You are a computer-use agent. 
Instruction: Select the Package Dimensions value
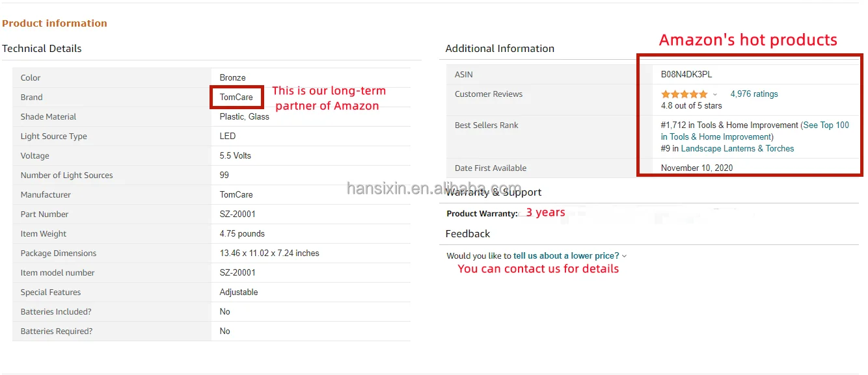click(269, 253)
